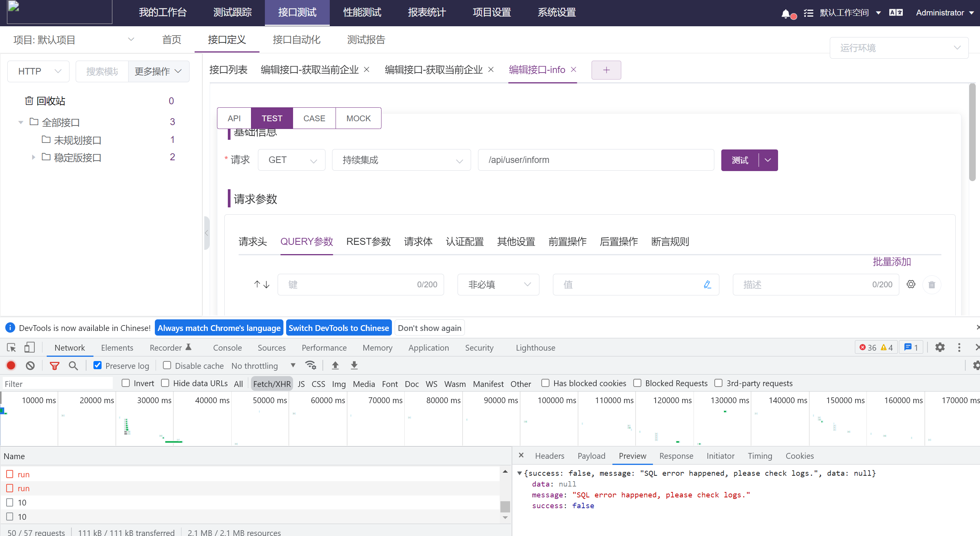Open notifications via the bell icon
Image resolution: width=980 pixels, height=536 pixels.
point(786,12)
